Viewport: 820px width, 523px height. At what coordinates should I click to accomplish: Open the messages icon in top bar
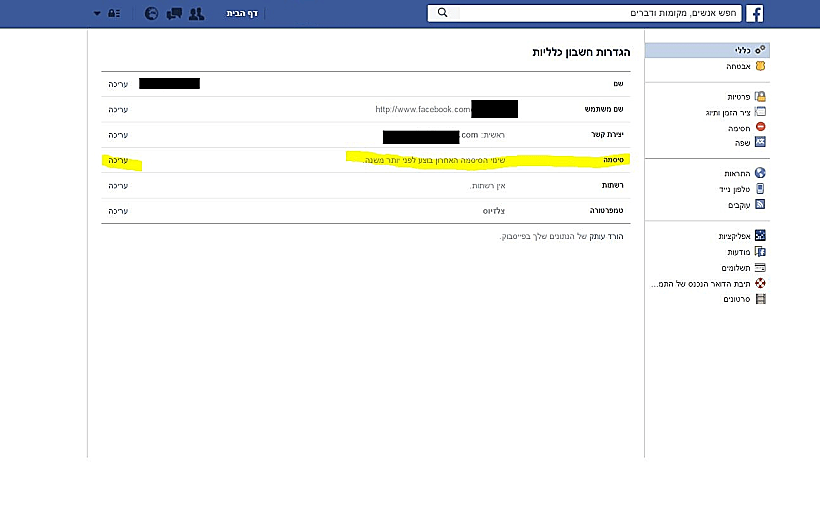tap(174, 13)
